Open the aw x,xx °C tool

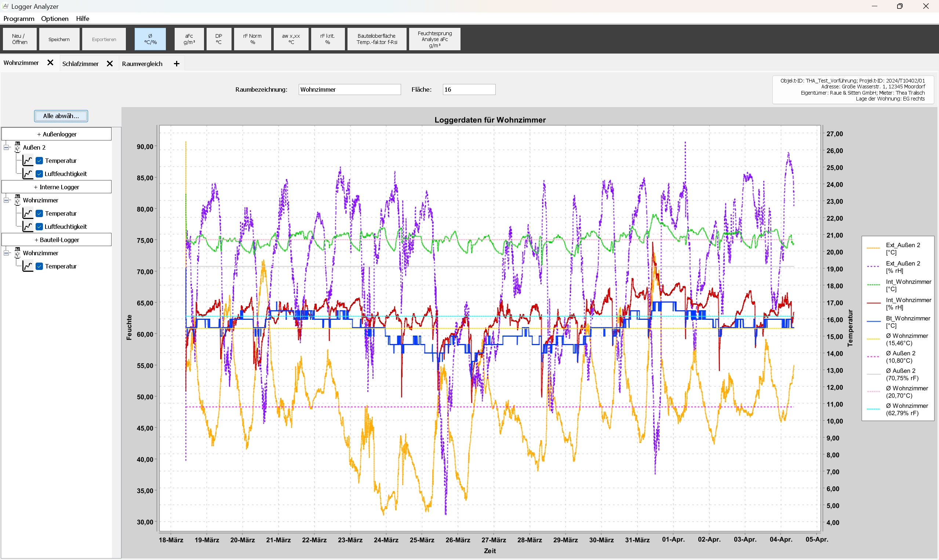pyautogui.click(x=291, y=39)
